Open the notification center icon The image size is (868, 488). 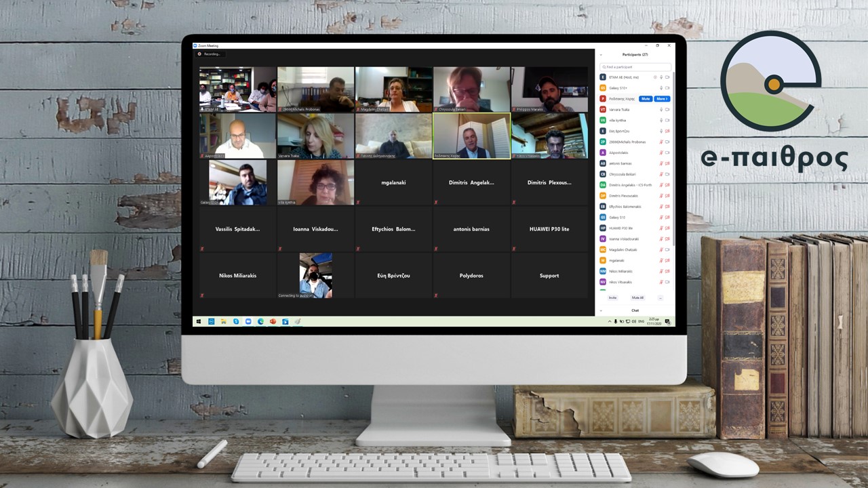pos(667,321)
